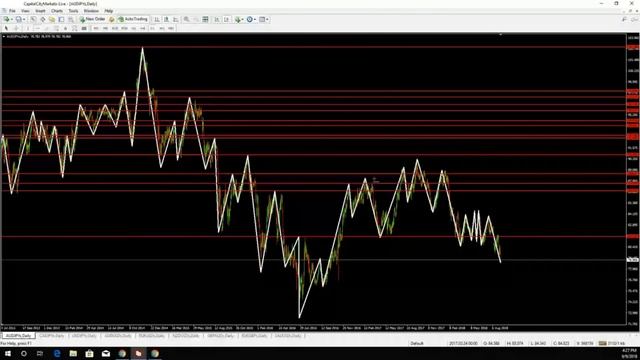Open the Strategy Tester icon
The width and height of the screenshot is (640, 360).
pyautogui.click(x=71, y=19)
